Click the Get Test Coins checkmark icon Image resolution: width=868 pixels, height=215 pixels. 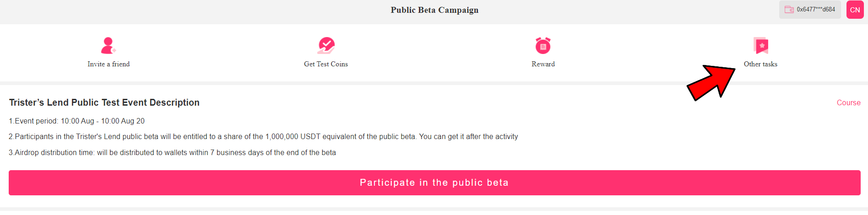[326, 45]
